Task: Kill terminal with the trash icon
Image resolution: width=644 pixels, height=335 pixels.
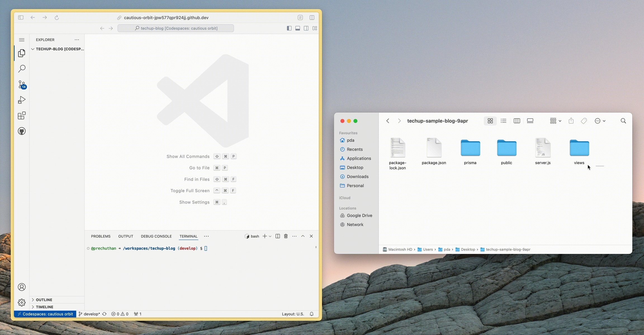Action: pyautogui.click(x=286, y=236)
